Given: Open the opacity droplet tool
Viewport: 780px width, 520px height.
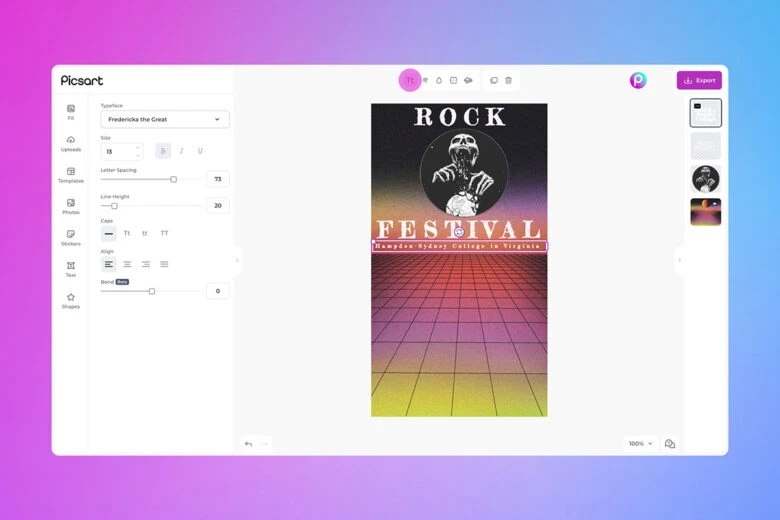Looking at the screenshot, I should 438,80.
